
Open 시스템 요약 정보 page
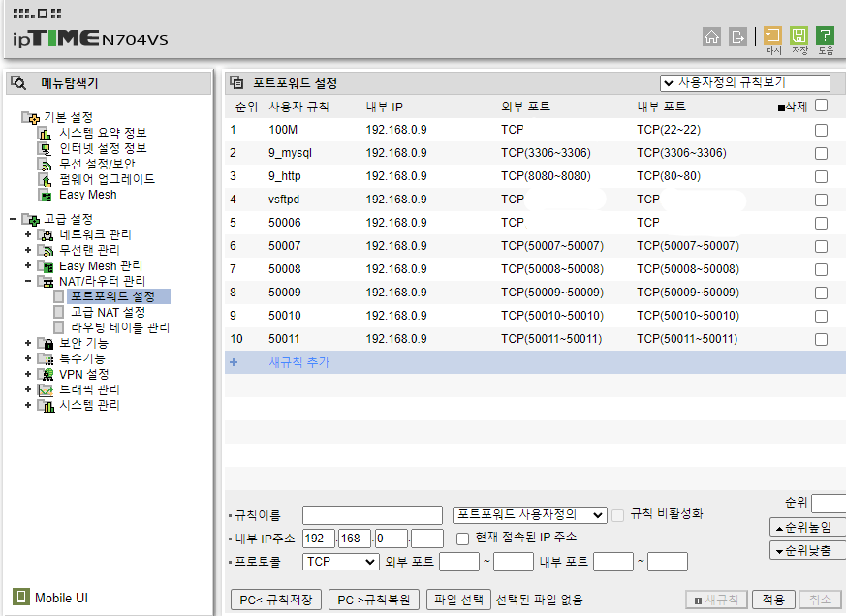point(103,133)
